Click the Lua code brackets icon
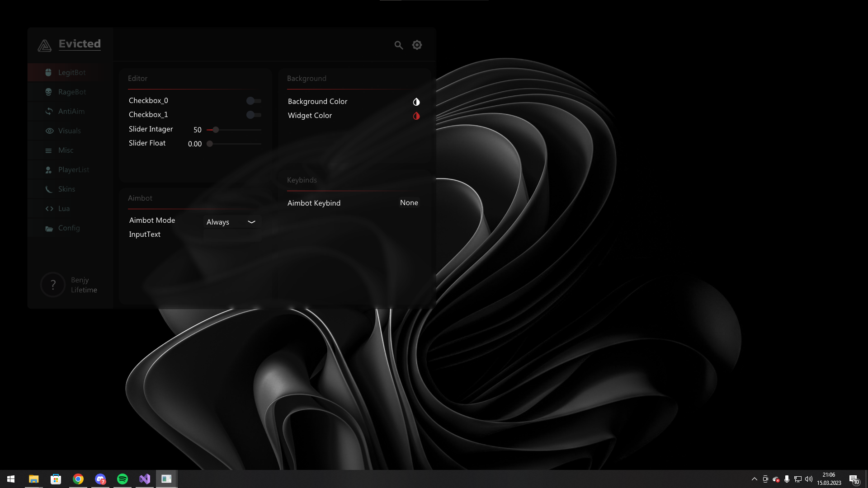The image size is (868, 488). click(x=49, y=209)
